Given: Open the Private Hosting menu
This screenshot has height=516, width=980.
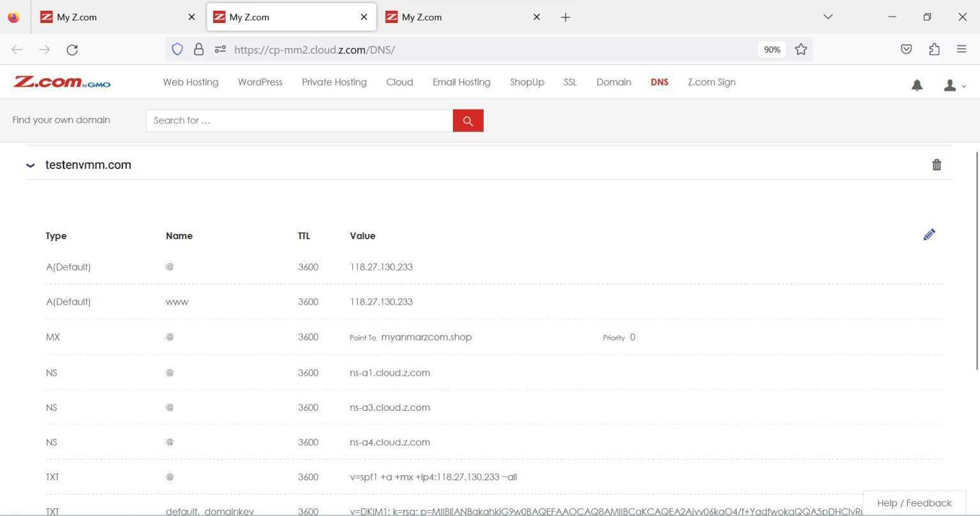Looking at the screenshot, I should tap(334, 82).
